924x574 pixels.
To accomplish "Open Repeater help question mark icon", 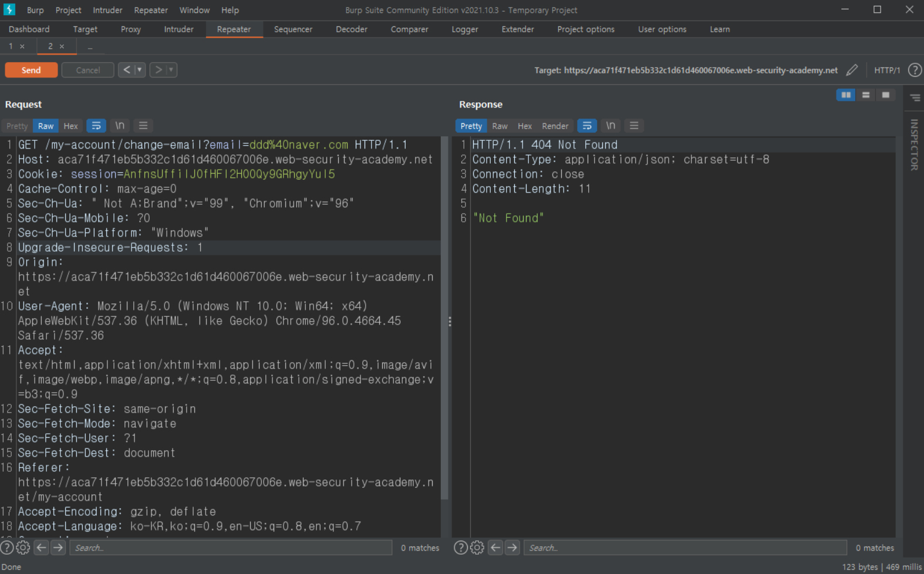I will point(915,70).
